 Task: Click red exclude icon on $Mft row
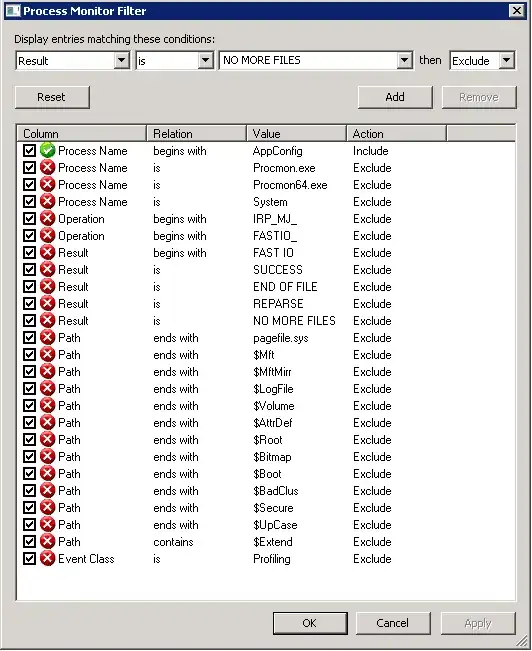(48, 355)
